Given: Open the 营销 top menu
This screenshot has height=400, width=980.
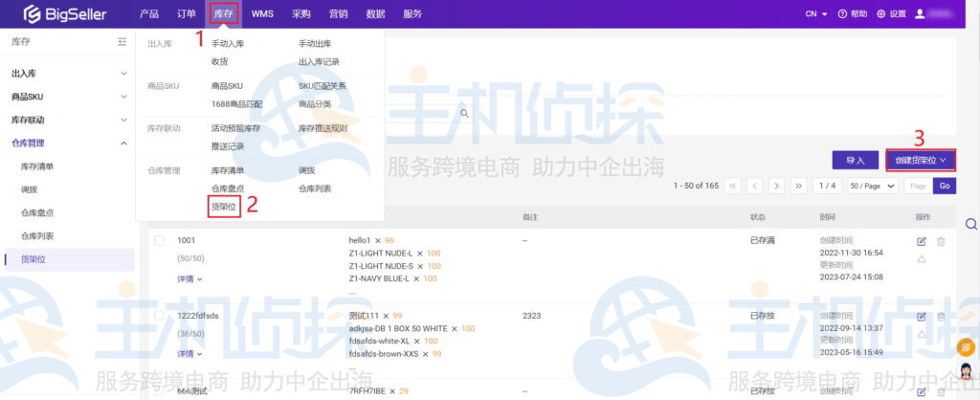Looking at the screenshot, I should (x=338, y=13).
